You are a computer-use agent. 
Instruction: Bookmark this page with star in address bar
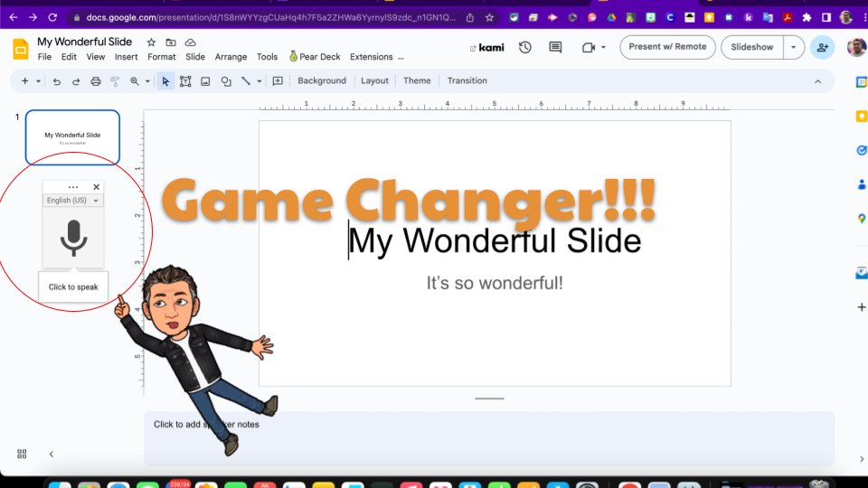point(489,17)
